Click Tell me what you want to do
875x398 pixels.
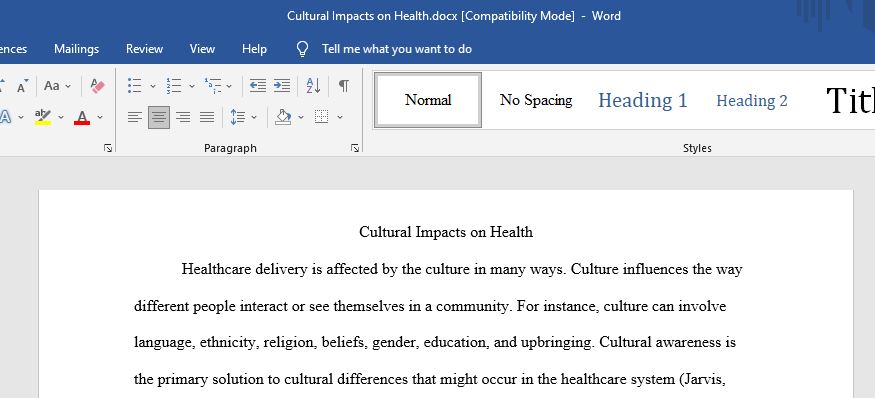[x=397, y=49]
